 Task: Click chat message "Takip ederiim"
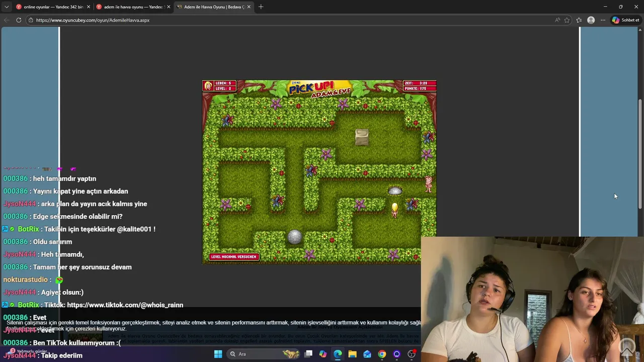pyautogui.click(x=61, y=355)
